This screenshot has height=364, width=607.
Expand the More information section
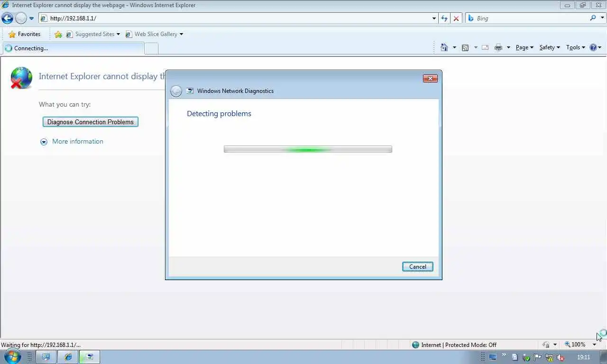44,142
